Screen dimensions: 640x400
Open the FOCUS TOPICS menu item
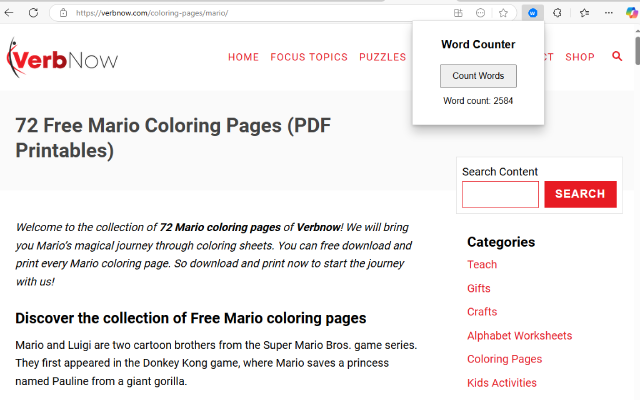[x=309, y=57]
